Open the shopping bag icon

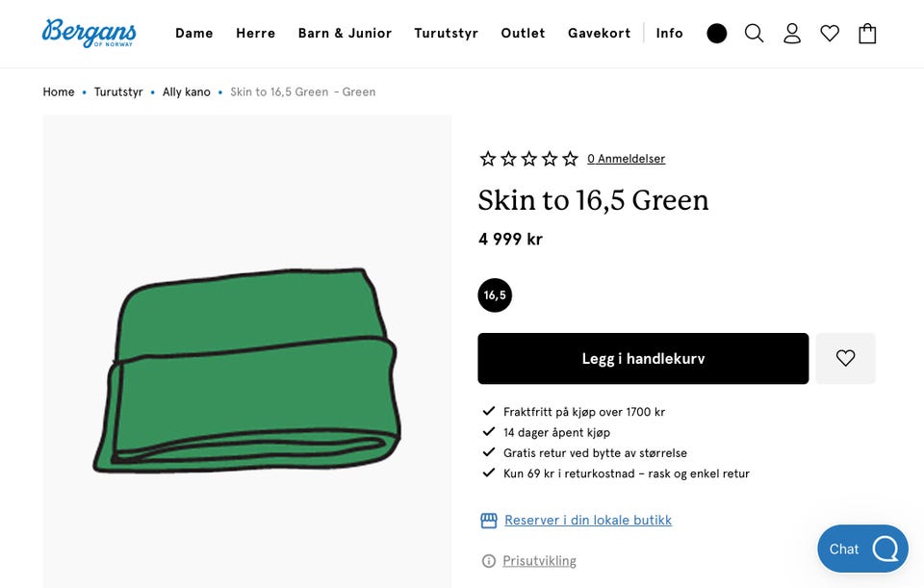click(x=867, y=34)
